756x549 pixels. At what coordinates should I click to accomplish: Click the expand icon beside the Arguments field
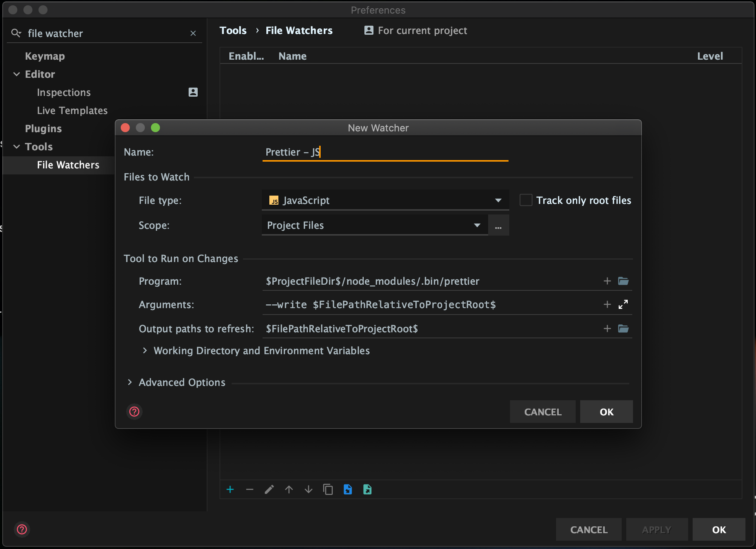click(623, 304)
